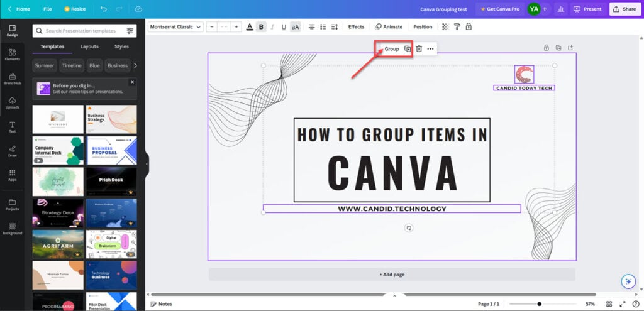The width and height of the screenshot is (644, 311).
Task: Click the Redo arrow
Action: click(119, 9)
